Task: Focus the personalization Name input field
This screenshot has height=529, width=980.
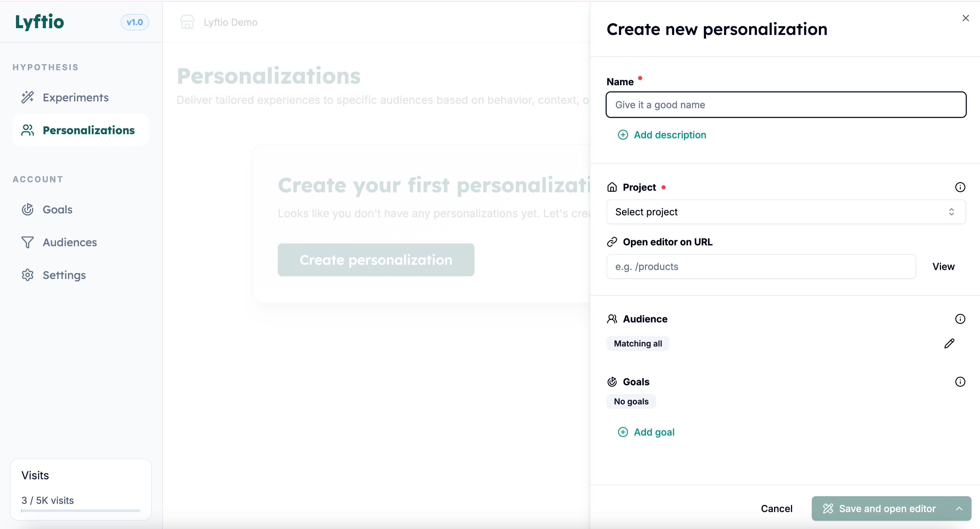Action: click(x=785, y=105)
